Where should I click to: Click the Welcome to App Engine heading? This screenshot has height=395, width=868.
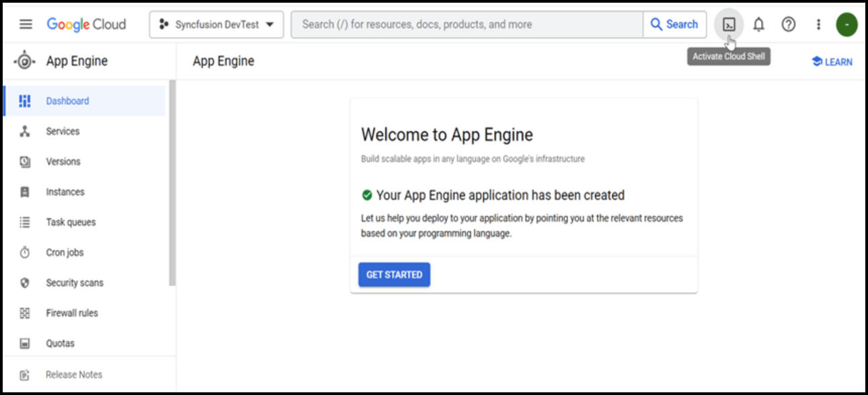point(447,135)
